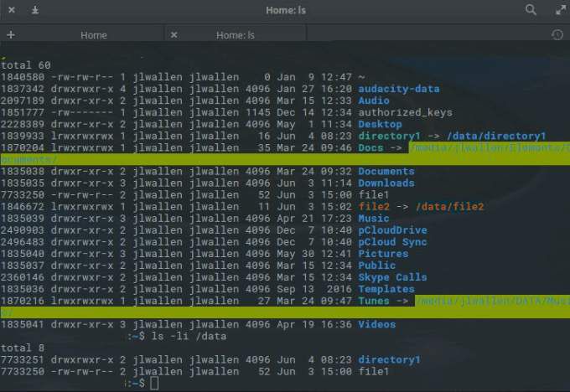Toggle fullscreen with the expand arrows icon

[x=560, y=10]
